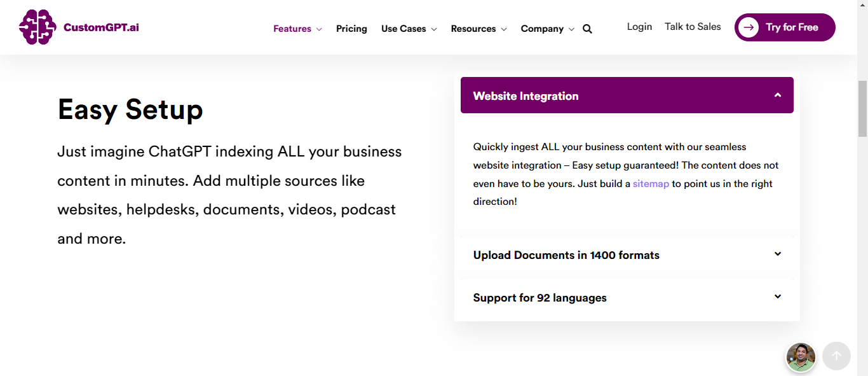Select the Pricing menu item

[351, 29]
